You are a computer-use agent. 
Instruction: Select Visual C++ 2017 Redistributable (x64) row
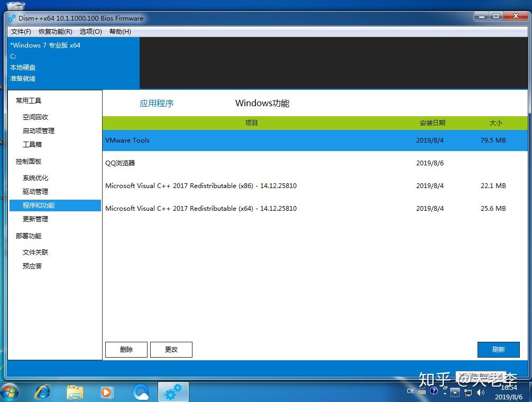315,209
